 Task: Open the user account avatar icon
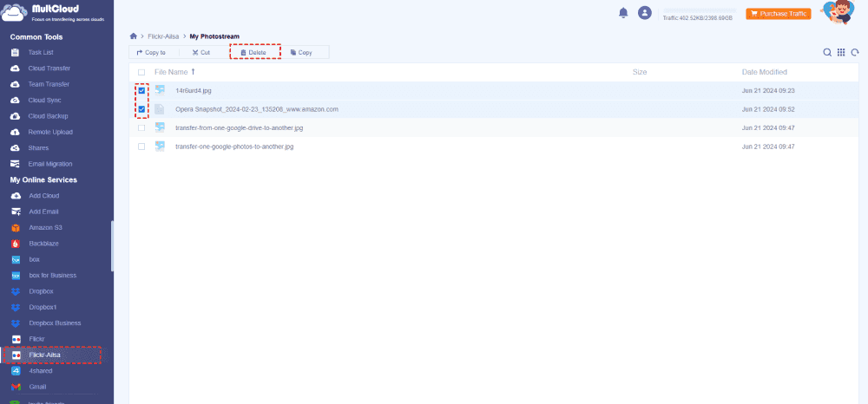point(644,13)
